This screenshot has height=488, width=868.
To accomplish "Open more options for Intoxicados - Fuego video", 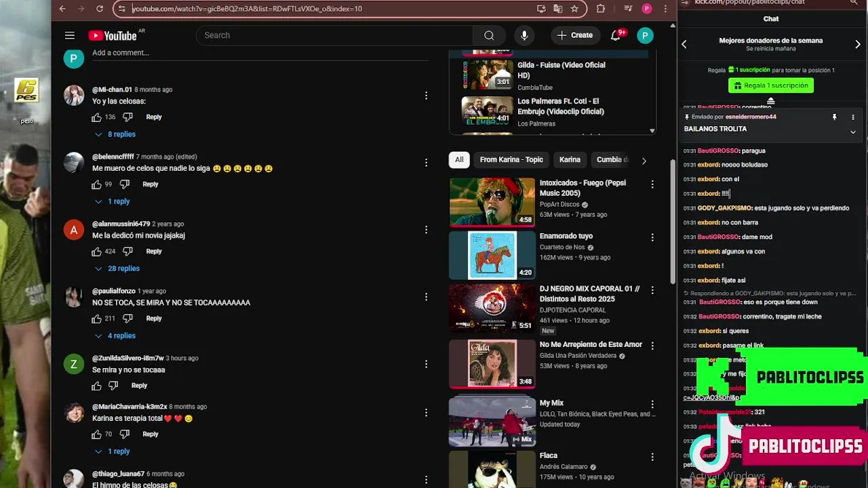I will point(652,184).
